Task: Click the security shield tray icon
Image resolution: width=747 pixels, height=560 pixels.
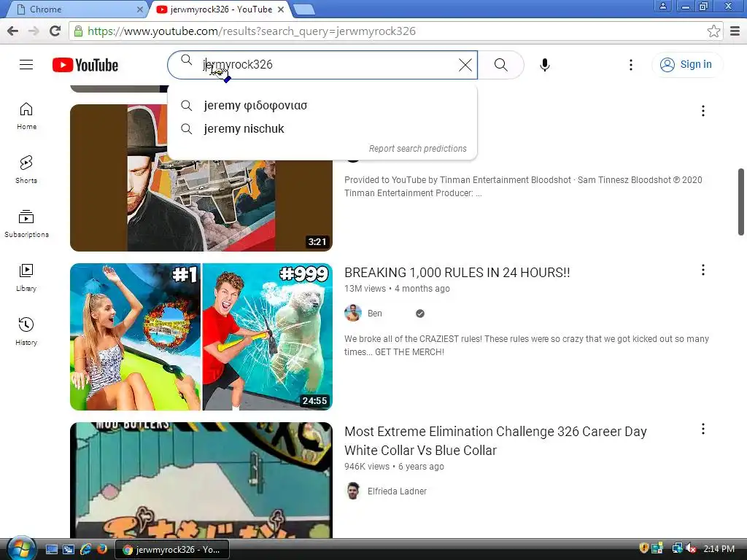Action: point(643,548)
